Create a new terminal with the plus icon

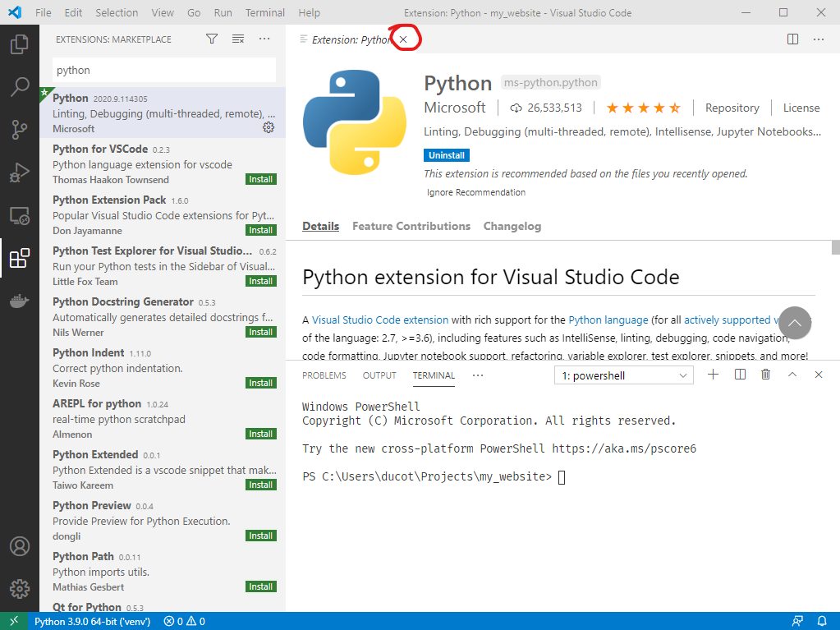coord(712,374)
